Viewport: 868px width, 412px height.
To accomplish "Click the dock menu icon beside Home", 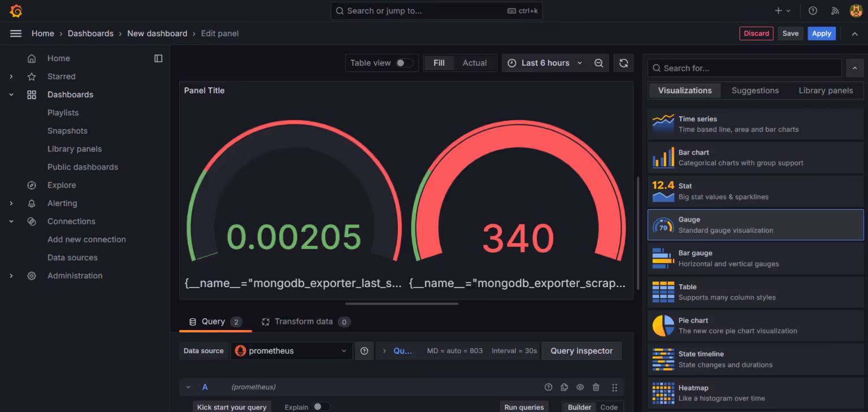I will tap(158, 58).
